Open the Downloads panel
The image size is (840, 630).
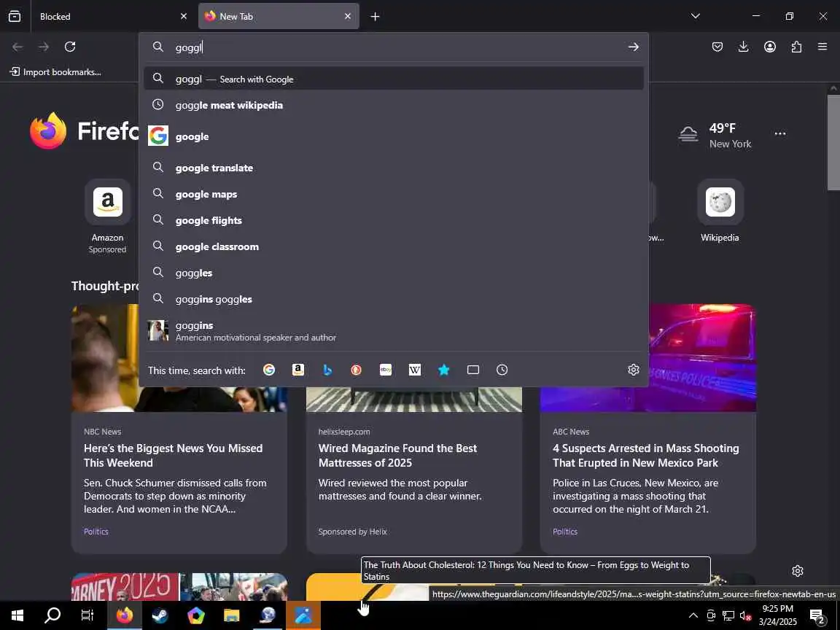(744, 47)
